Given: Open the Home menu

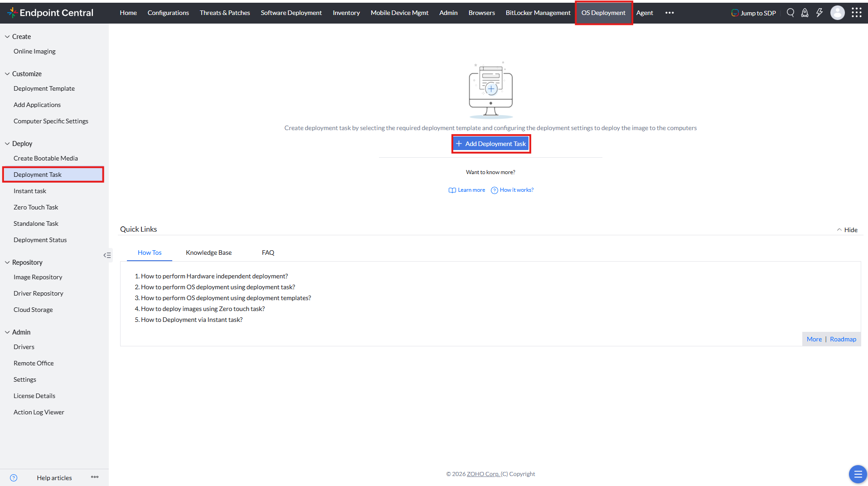Looking at the screenshot, I should point(128,13).
